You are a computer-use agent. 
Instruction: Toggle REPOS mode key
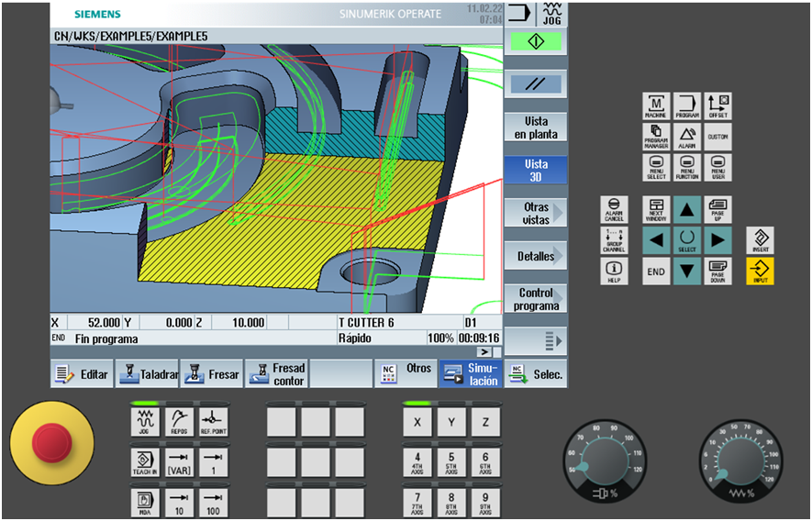[x=179, y=422]
